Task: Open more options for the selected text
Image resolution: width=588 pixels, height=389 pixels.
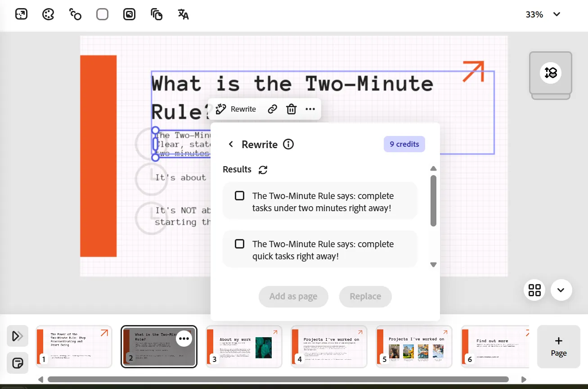Action: 310,109
